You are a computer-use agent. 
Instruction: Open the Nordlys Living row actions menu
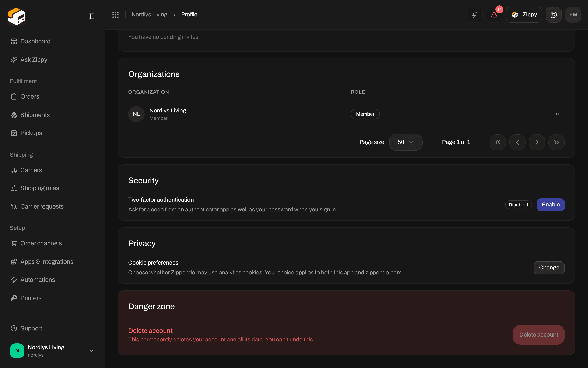pyautogui.click(x=558, y=114)
